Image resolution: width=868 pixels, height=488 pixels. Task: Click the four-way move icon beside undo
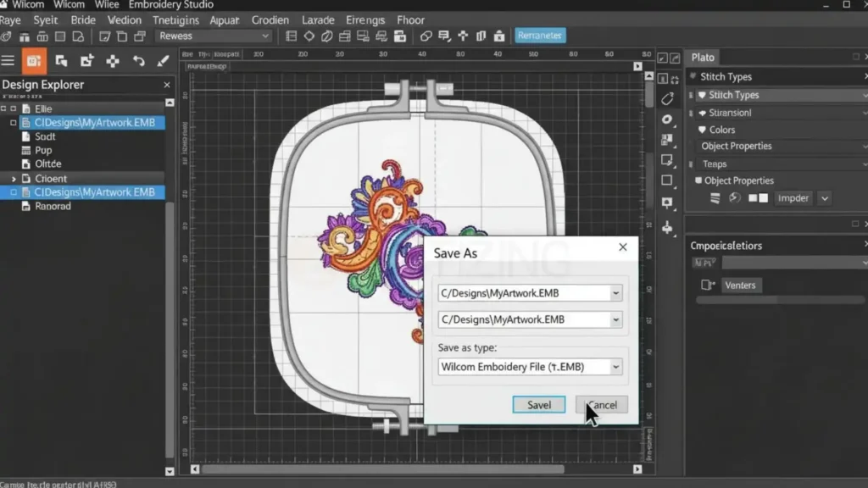(113, 61)
